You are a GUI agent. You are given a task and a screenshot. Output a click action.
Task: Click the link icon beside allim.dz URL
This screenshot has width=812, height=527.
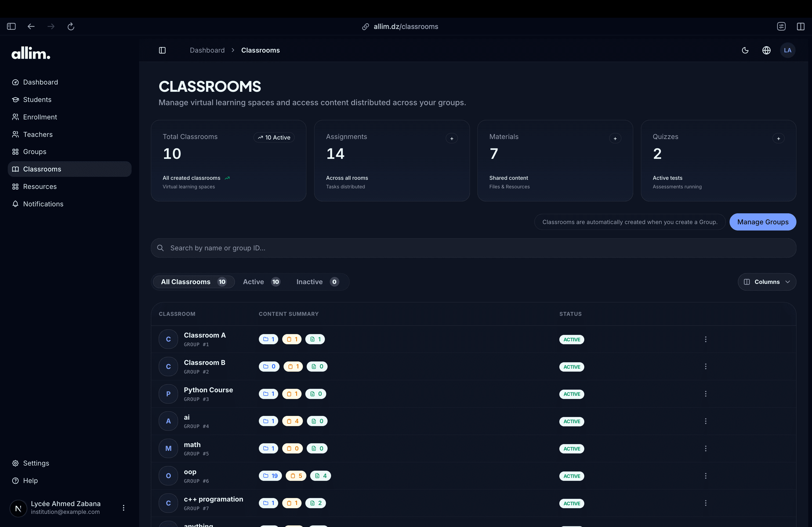coord(365,27)
